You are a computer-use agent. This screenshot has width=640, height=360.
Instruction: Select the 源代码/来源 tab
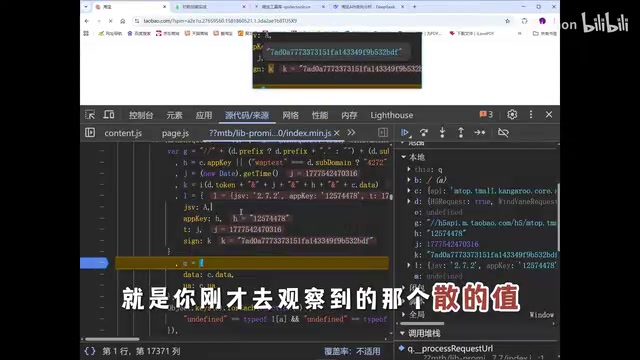click(247, 115)
